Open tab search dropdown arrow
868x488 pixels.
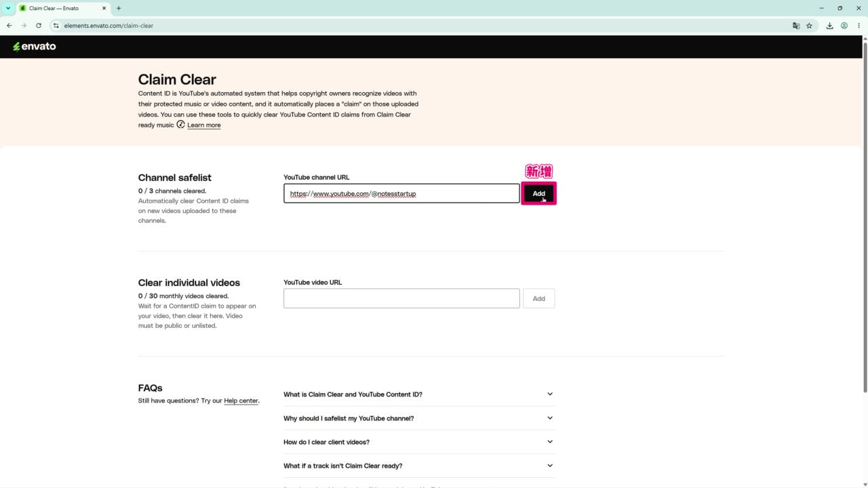[8, 8]
